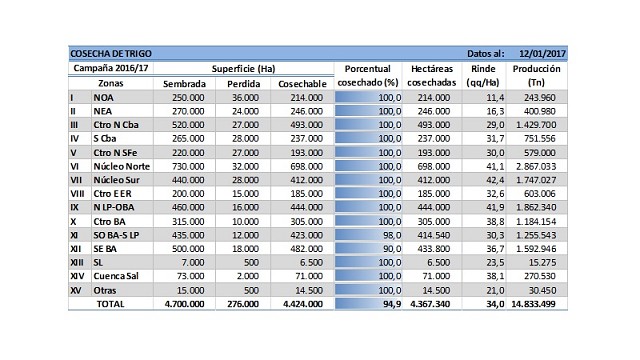Select total sembrada value 4.700.000

(x=184, y=304)
